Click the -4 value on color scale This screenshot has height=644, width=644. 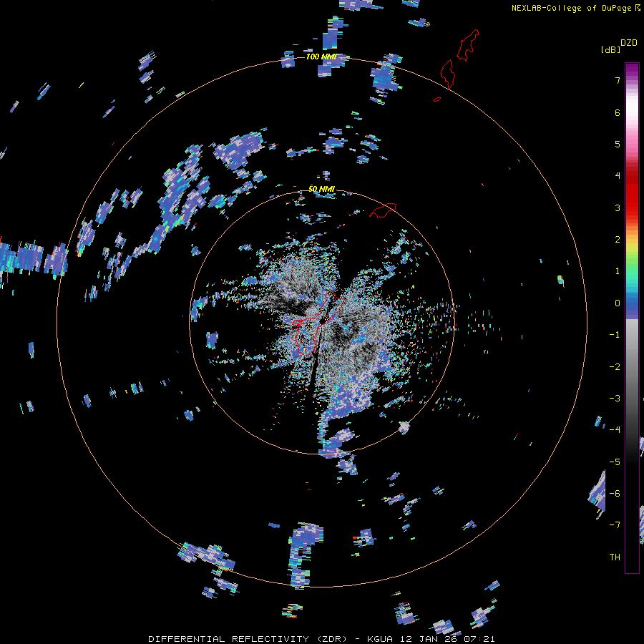(615, 430)
